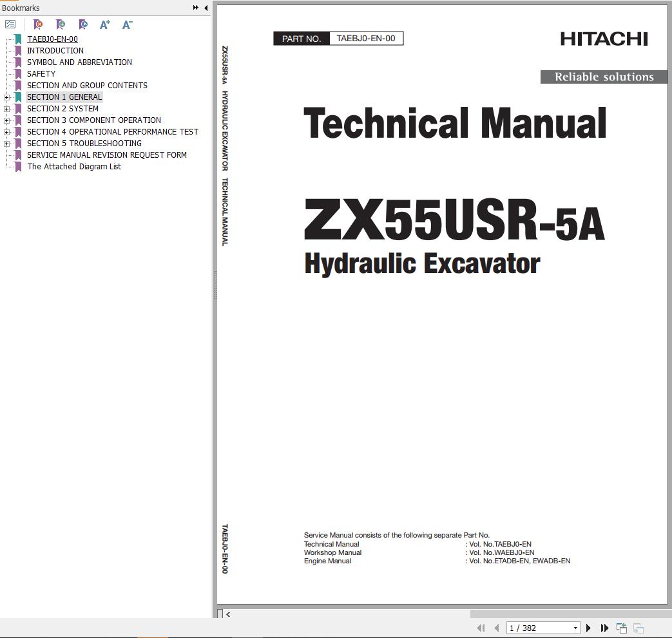Open the INTRODUCTION bookmark
Screen dimensions: 672x638
55,50
